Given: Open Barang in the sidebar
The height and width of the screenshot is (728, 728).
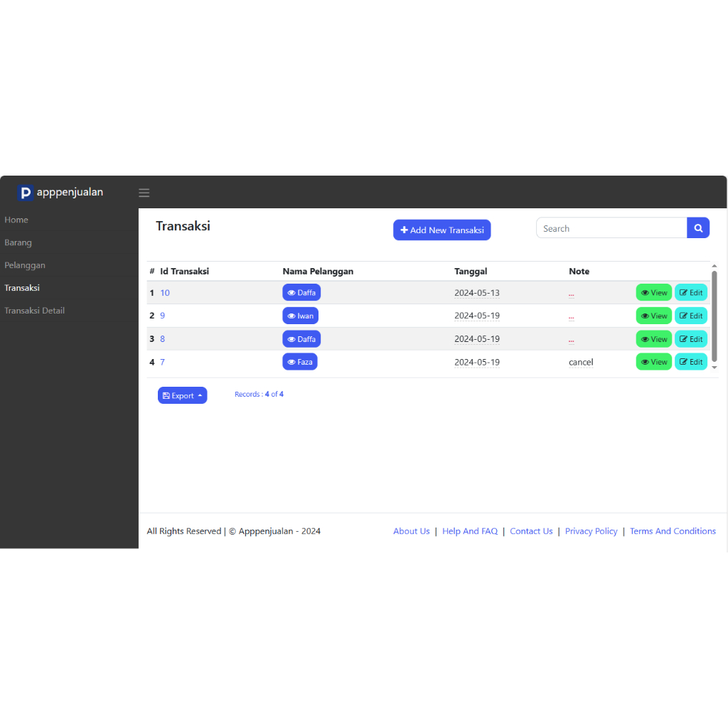Looking at the screenshot, I should [18, 242].
